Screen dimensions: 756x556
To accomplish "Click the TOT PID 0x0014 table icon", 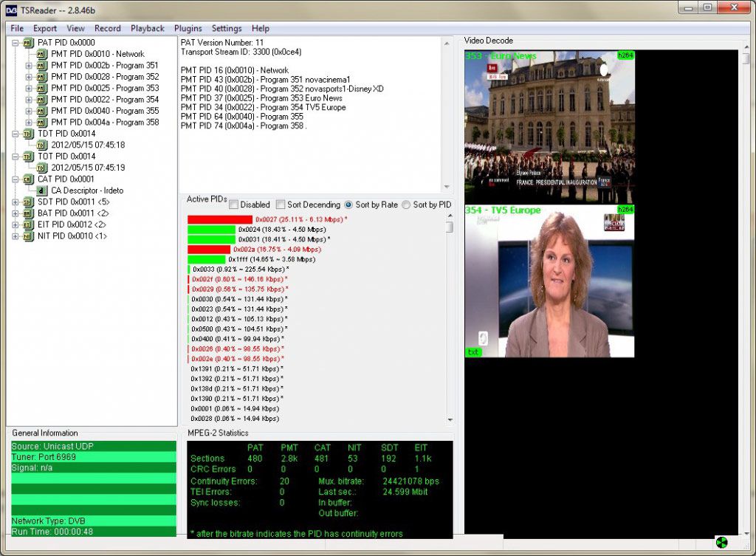I will (x=29, y=157).
